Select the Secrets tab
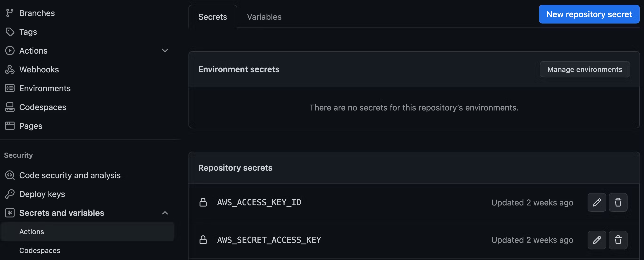 tap(212, 17)
